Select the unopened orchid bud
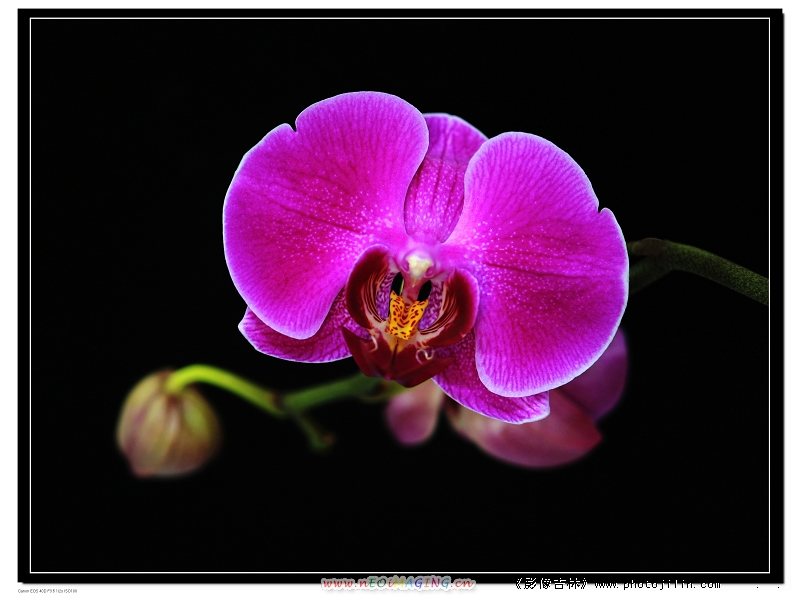The width and height of the screenshot is (800, 600). click(166, 426)
